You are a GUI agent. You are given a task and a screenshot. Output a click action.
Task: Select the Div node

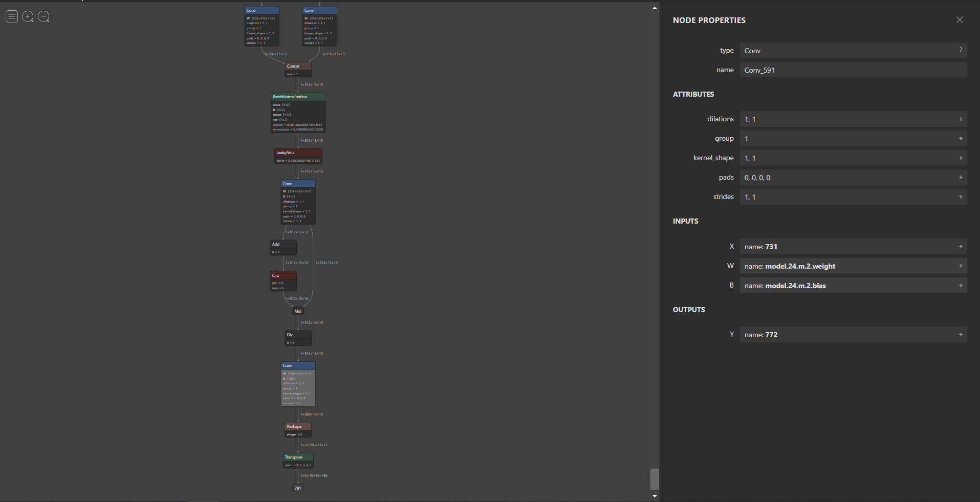[298, 338]
